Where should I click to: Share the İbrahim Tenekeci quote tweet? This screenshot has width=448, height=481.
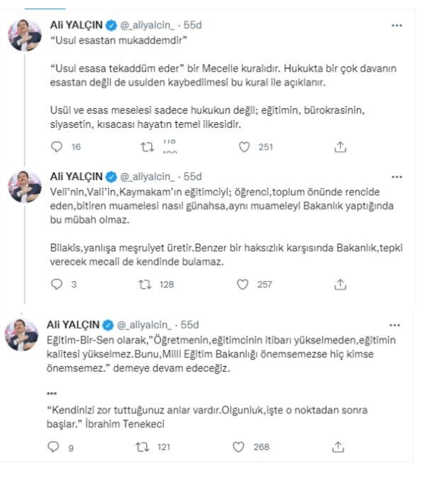(338, 447)
